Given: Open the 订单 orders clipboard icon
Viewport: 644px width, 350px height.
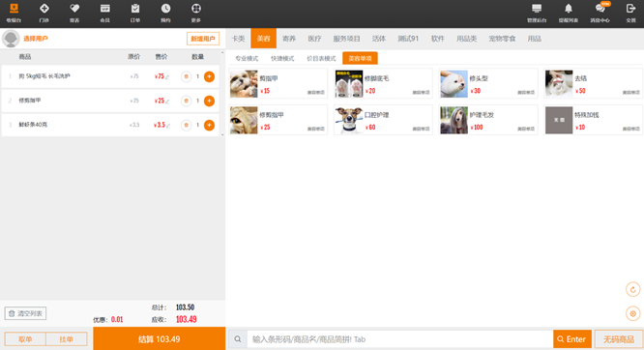Looking at the screenshot, I should click(135, 14).
